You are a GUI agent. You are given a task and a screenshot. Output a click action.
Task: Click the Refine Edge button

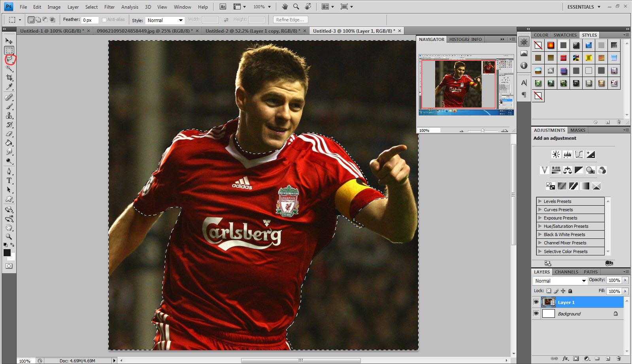pos(290,20)
